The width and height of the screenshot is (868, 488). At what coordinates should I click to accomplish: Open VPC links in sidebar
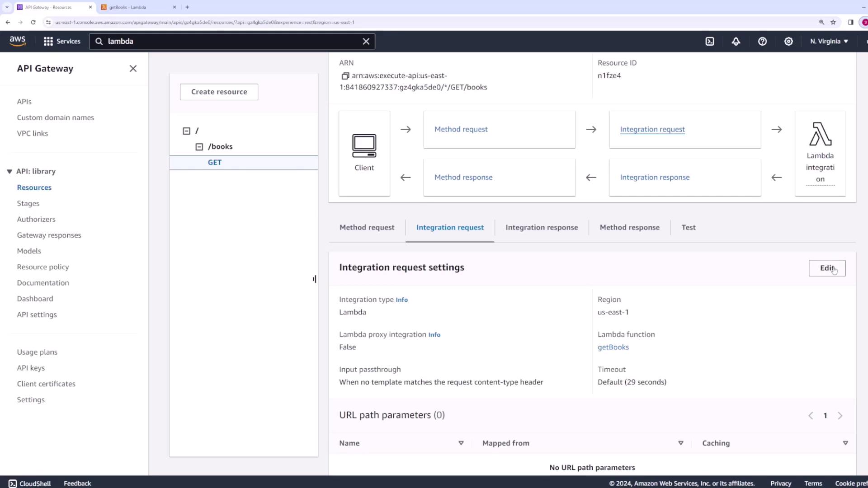(33, 133)
